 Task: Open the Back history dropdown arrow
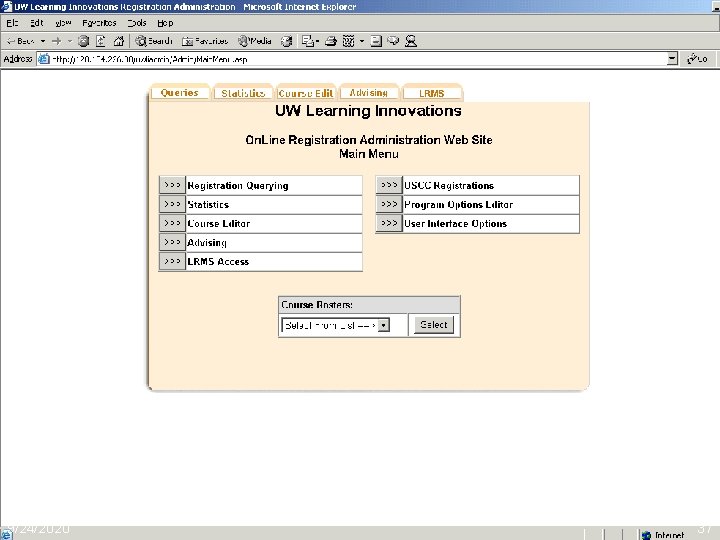pyautogui.click(x=43, y=41)
